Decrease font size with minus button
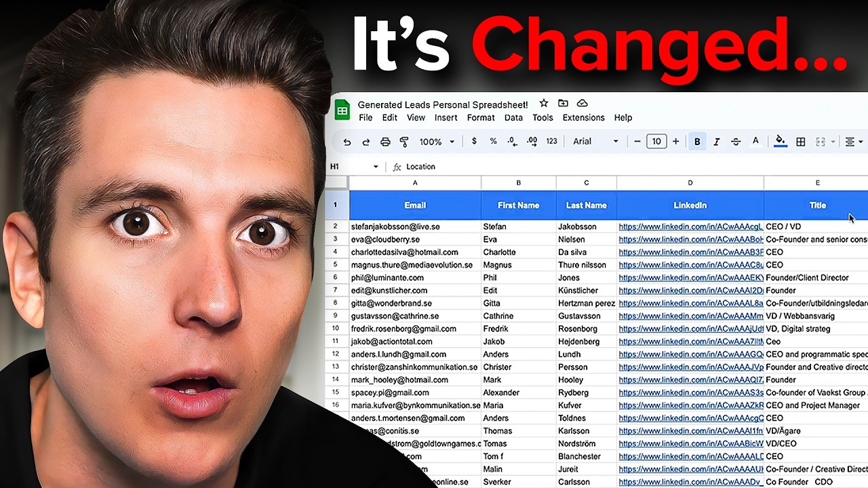This screenshot has width=868, height=488. (637, 142)
